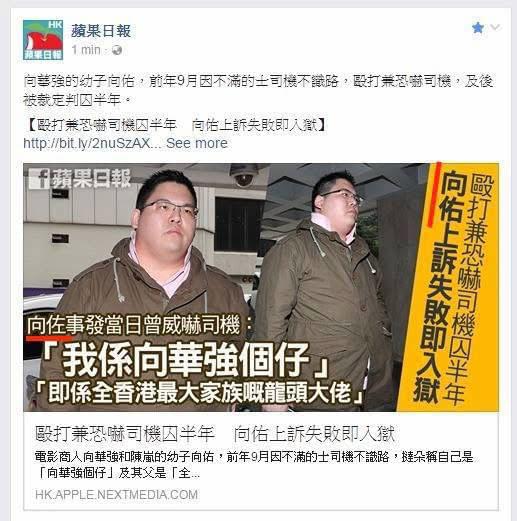Click the blue star icon
The image size is (517, 521).
pos(478,28)
